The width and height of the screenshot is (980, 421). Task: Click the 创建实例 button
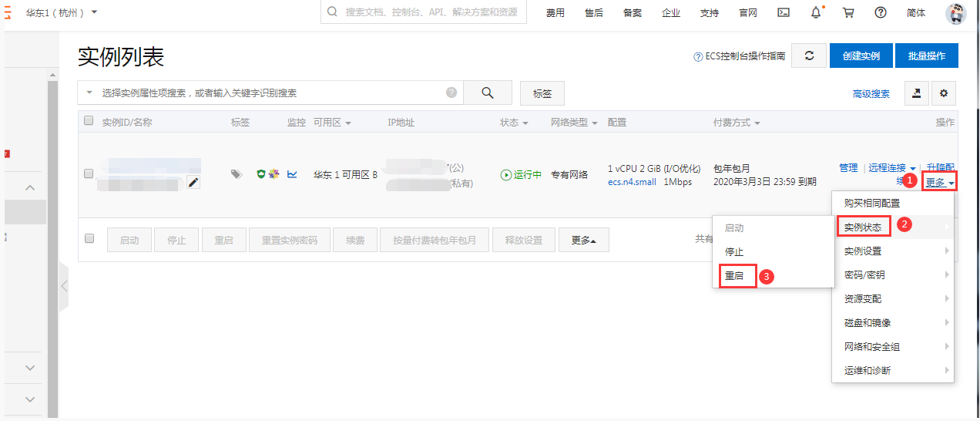click(861, 56)
